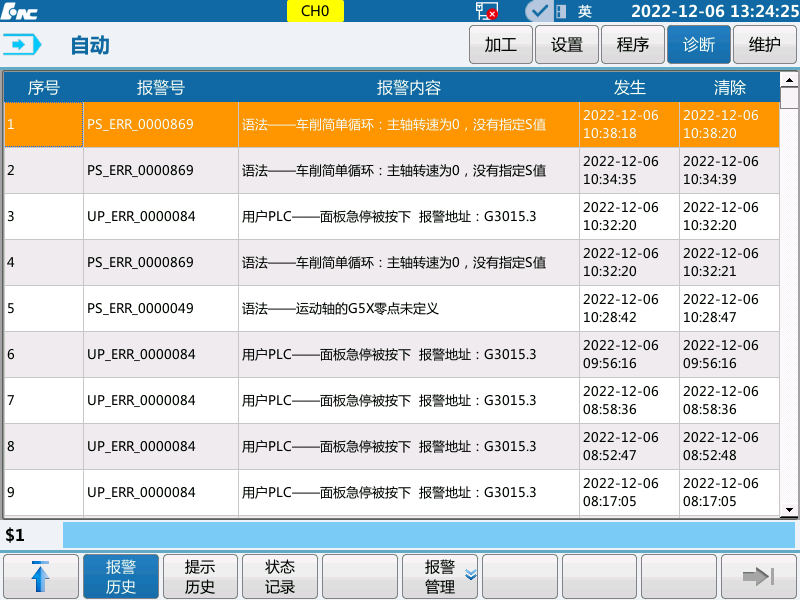Viewport: 800px width, 600px height.
Task: Open the 维护 tab
Action: tap(764, 45)
